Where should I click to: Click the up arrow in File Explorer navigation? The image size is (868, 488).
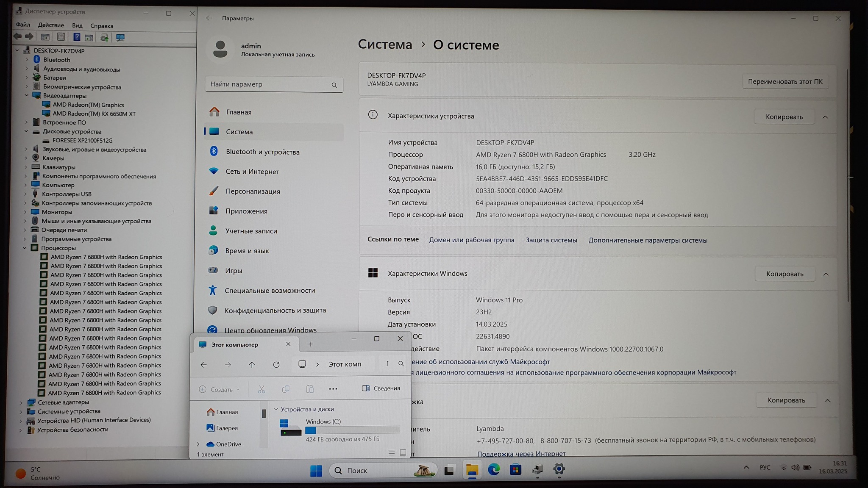coord(252,364)
